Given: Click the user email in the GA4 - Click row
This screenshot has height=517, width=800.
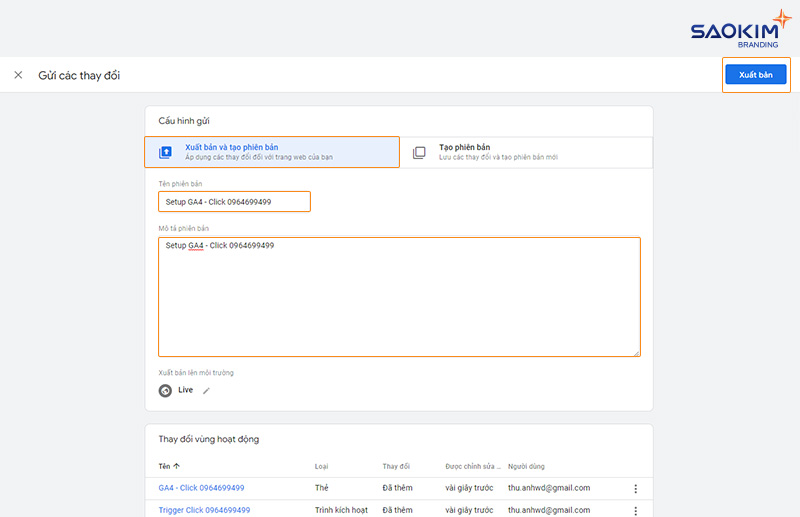Looking at the screenshot, I should (549, 488).
